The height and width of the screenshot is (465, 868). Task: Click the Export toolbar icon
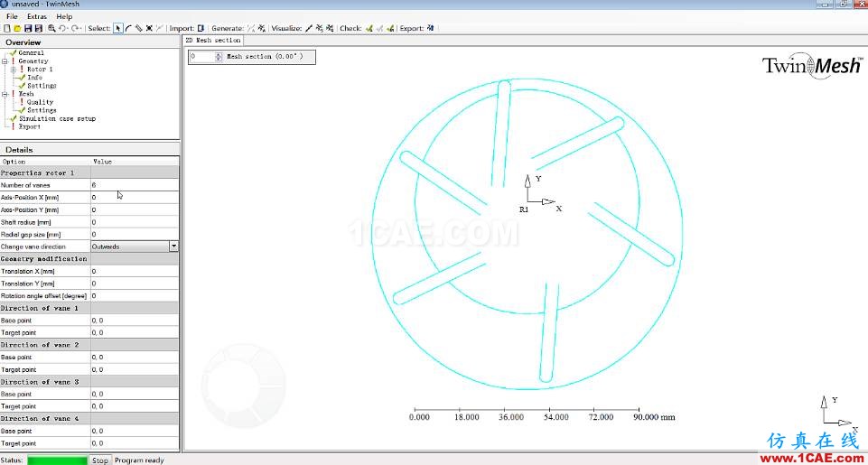click(430, 28)
